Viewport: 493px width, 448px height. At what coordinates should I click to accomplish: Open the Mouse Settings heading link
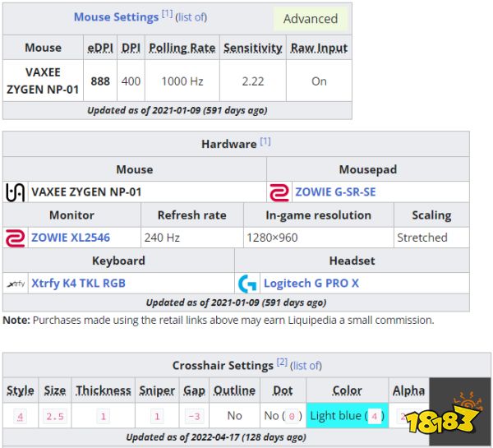point(116,17)
